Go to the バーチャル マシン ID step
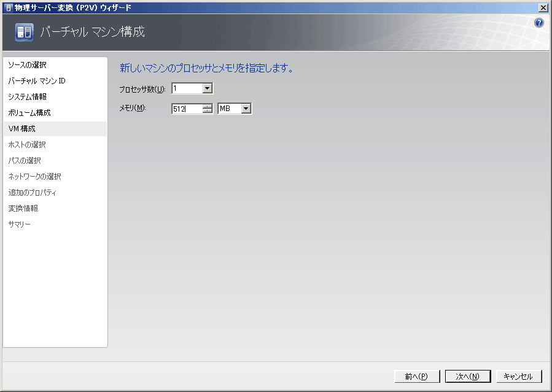 [37, 81]
